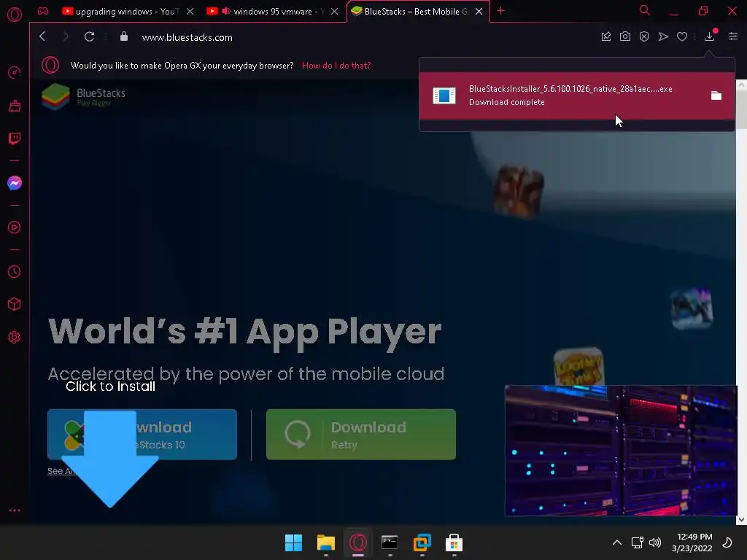Click the page scrollbar down arrow
The height and width of the screenshot is (560, 747).
(741, 519)
